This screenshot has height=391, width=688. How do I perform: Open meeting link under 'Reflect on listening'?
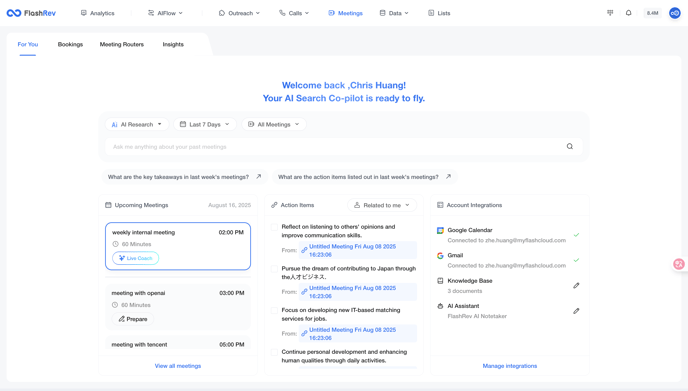pos(358,250)
